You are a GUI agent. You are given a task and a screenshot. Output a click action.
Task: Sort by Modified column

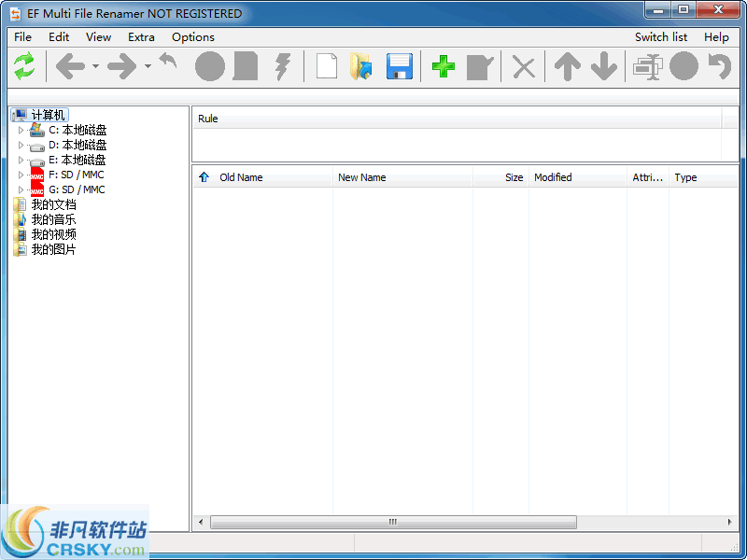[578, 177]
